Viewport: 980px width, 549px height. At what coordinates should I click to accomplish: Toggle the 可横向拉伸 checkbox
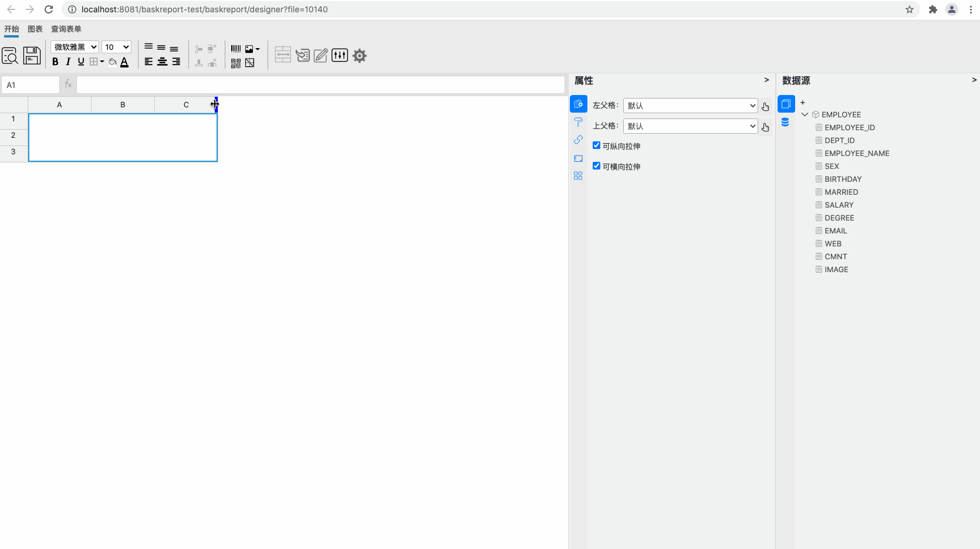click(x=596, y=166)
